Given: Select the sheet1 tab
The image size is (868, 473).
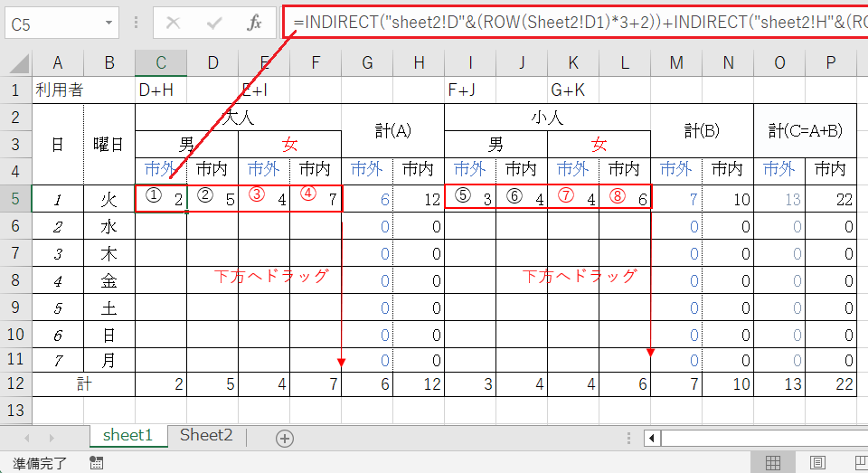Looking at the screenshot, I should tap(127, 436).
